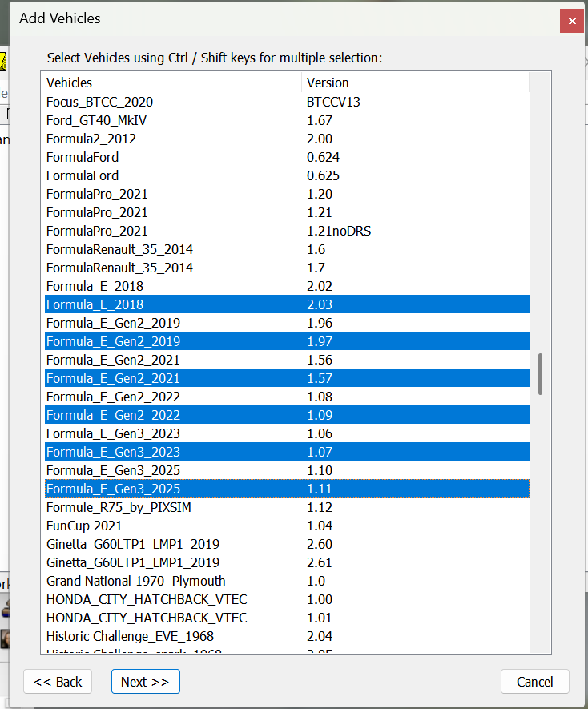Select Focus_BTCC_2020 vehicle row
The height and width of the screenshot is (709, 588).
click(x=288, y=102)
